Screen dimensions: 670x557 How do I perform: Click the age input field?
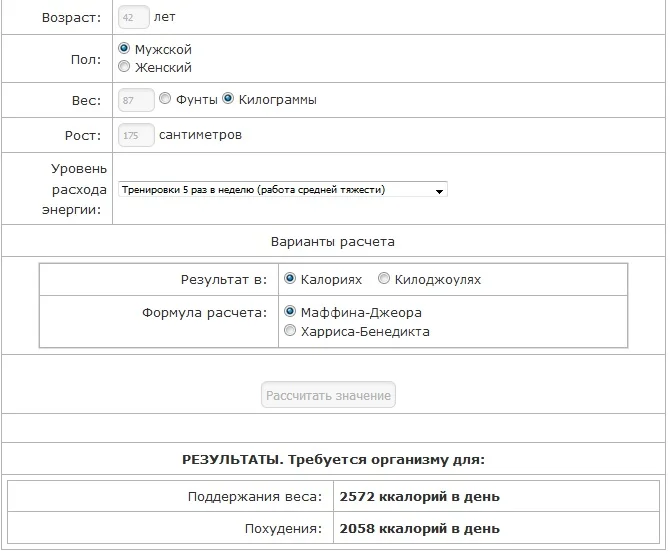[x=133, y=17]
